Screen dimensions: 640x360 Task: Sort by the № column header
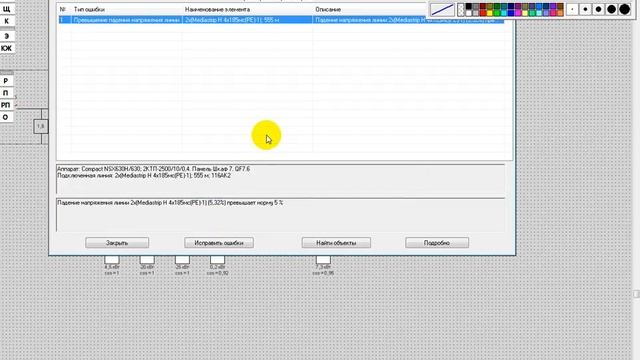pos(63,9)
